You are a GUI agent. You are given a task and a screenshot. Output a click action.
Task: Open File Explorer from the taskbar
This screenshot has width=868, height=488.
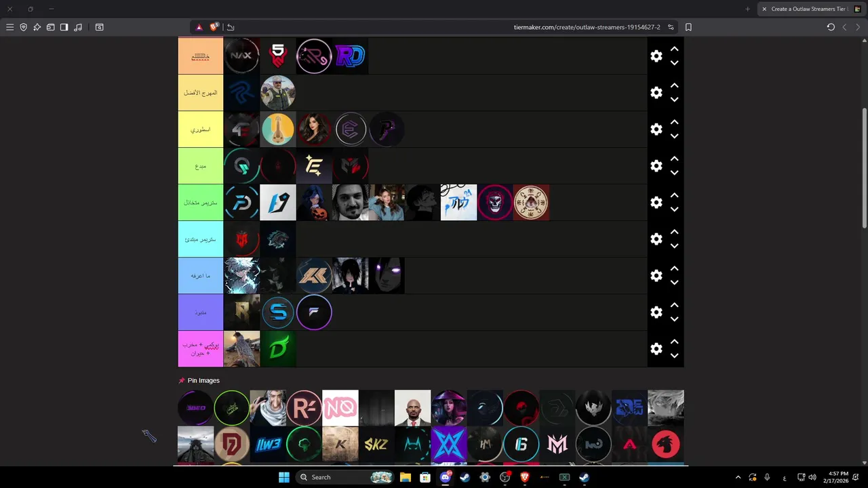(x=405, y=477)
